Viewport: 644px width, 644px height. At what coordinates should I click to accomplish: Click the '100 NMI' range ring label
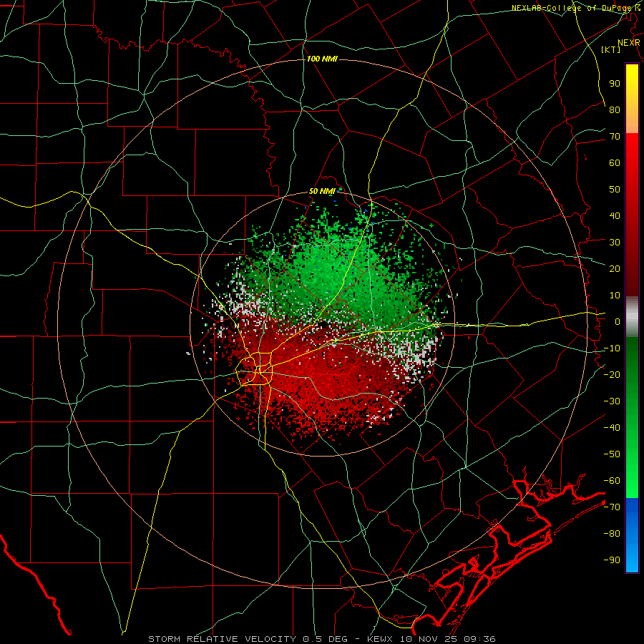(x=322, y=59)
